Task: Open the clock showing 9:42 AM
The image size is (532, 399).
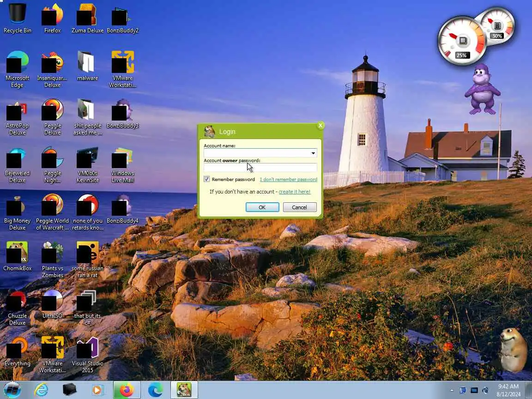Action: tap(508, 390)
